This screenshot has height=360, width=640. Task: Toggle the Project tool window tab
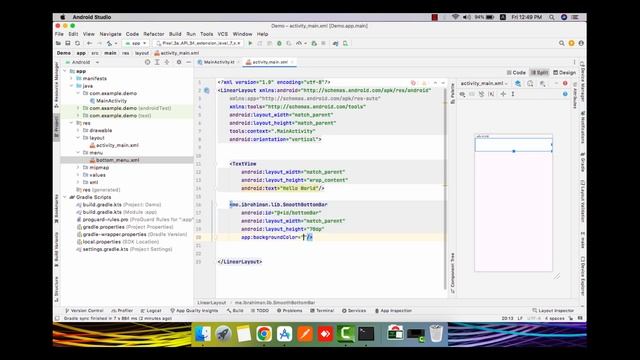click(56, 127)
